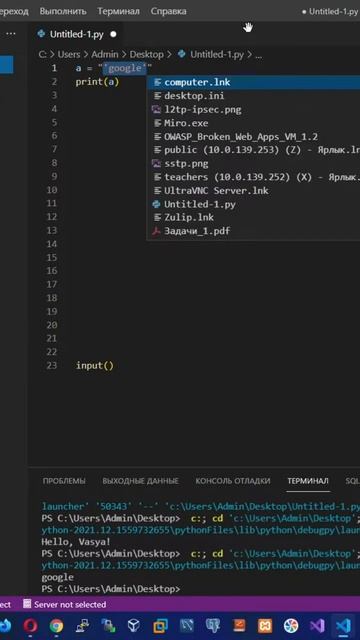
Task: Click network computers taskbar icon
Action: [x=82, y=625]
